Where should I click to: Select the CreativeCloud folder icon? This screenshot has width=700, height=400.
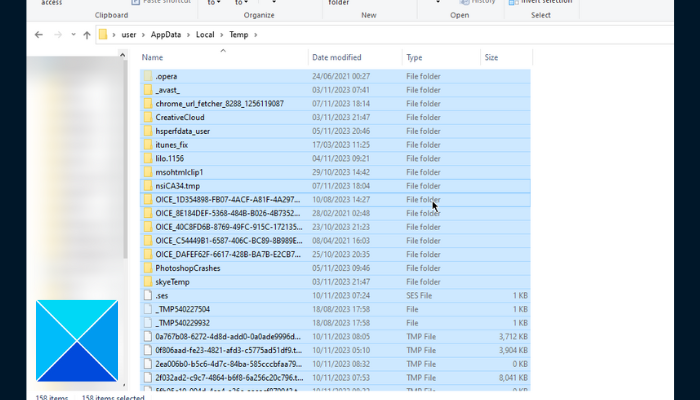pyautogui.click(x=148, y=117)
